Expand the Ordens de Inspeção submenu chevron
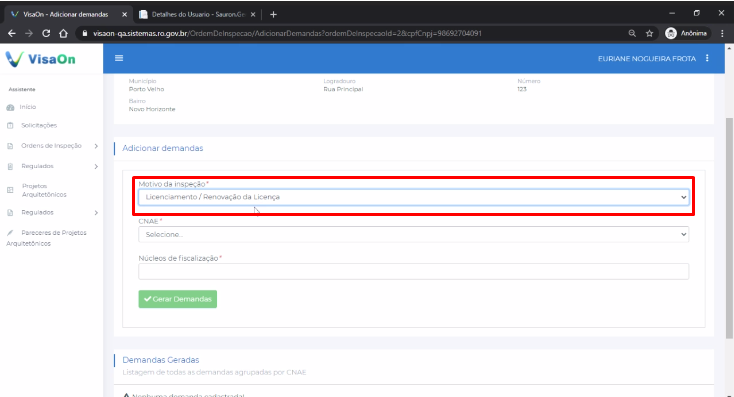 (96, 146)
